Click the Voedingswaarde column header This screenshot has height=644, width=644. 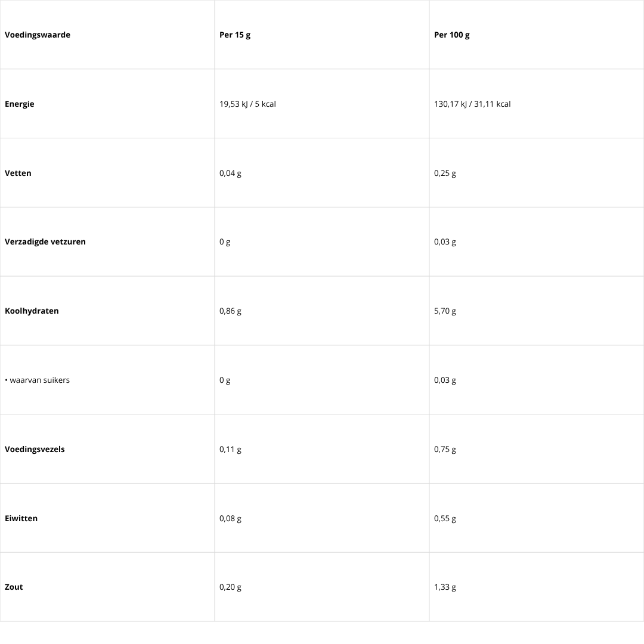(x=38, y=35)
